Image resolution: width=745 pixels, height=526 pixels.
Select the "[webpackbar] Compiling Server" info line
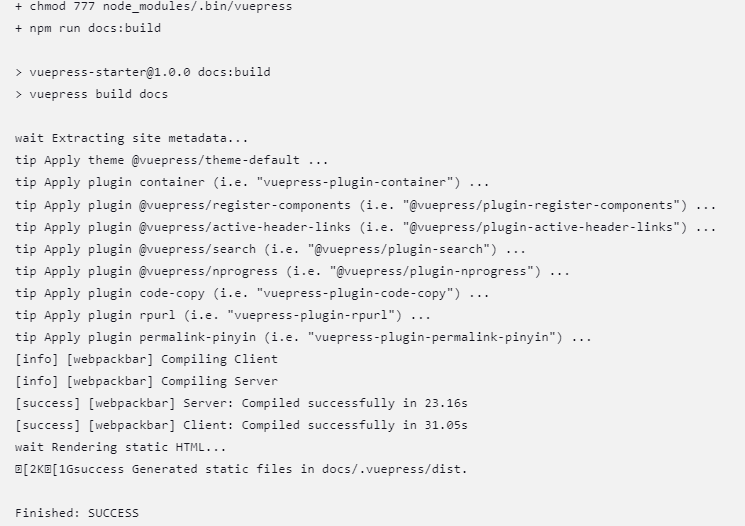click(x=146, y=381)
